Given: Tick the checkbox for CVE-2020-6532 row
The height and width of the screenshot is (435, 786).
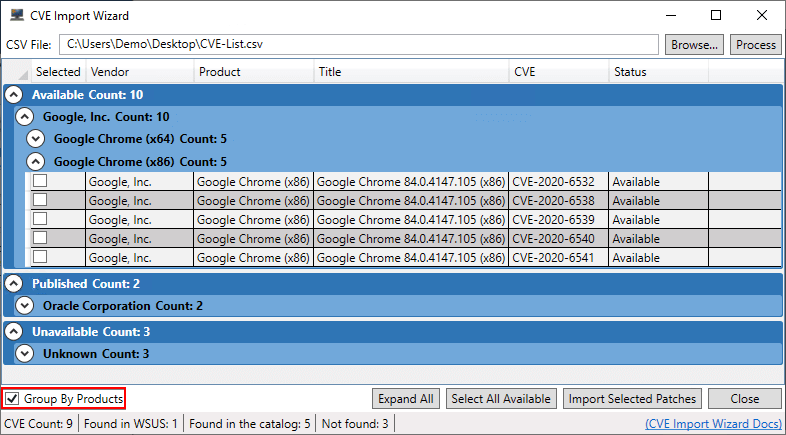Looking at the screenshot, I should 40,181.
